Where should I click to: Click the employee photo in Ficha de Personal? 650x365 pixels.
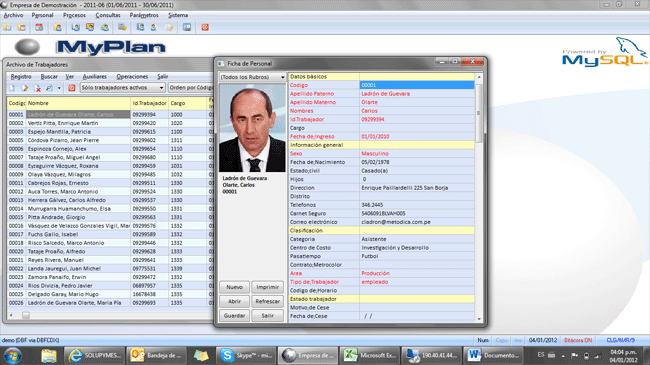click(x=252, y=128)
